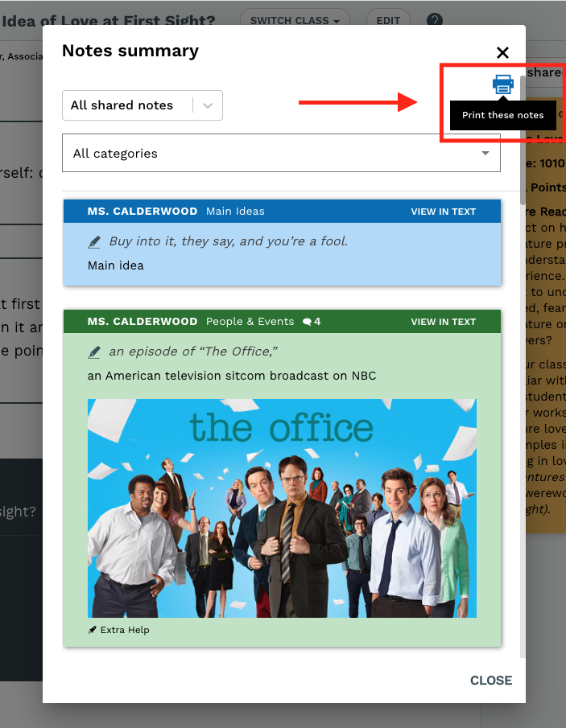
Task: Click the EDIT button behind the dialog
Action: [388, 20]
